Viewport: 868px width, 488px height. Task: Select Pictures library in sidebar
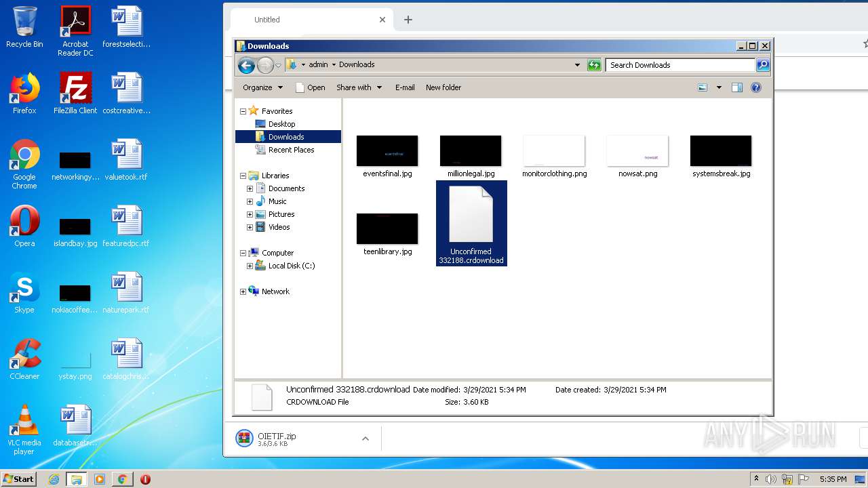(x=281, y=214)
